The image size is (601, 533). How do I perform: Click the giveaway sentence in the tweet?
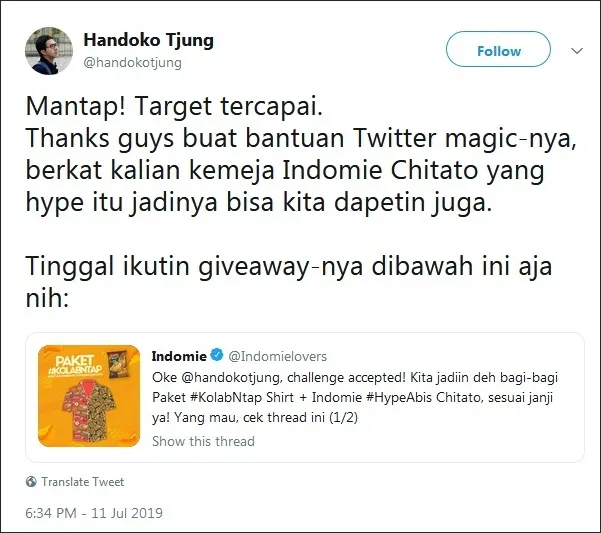point(288,282)
